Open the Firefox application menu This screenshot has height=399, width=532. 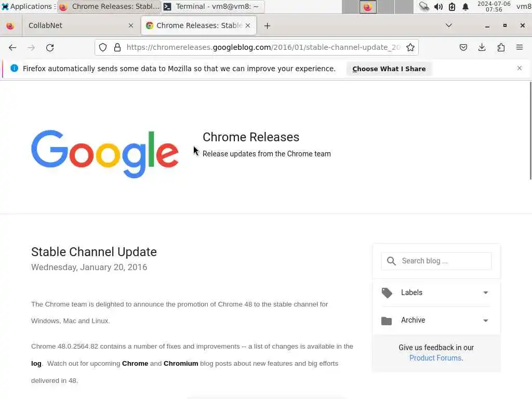tap(520, 47)
